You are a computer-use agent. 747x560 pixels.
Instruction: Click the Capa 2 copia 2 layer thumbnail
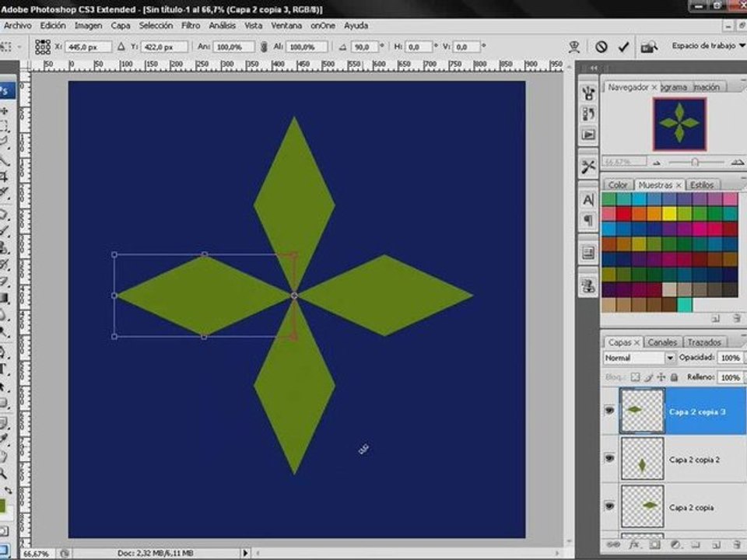tap(642, 459)
